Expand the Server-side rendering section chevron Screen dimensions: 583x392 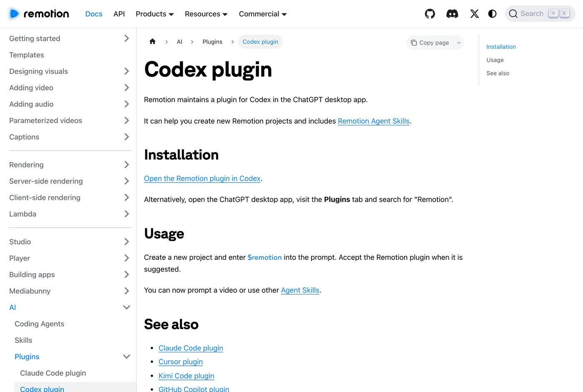point(127,181)
